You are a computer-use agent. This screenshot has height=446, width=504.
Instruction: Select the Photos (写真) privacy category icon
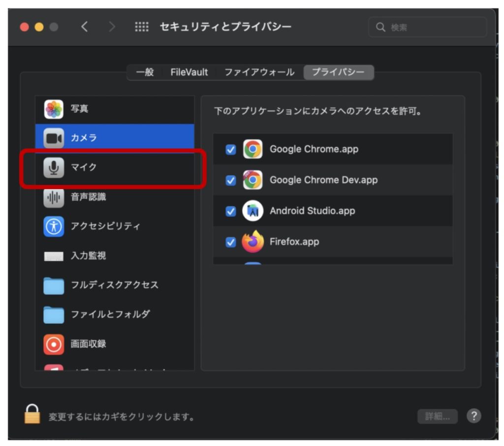click(54, 109)
